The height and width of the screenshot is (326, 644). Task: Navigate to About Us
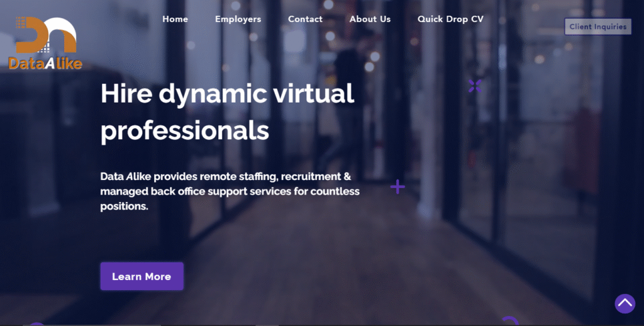pos(370,19)
